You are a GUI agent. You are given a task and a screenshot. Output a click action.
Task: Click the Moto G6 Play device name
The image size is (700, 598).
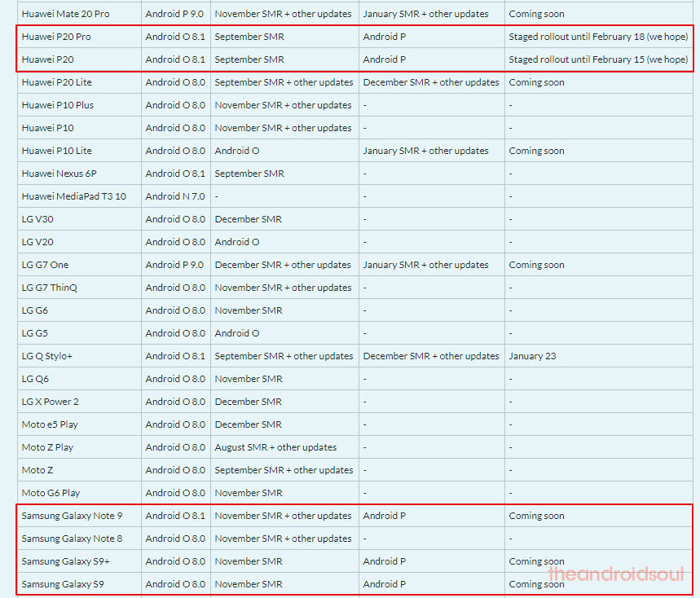coord(51,493)
